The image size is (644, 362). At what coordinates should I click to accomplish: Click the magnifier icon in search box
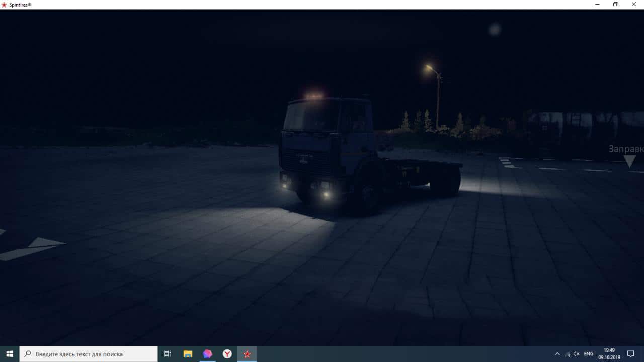click(x=28, y=354)
